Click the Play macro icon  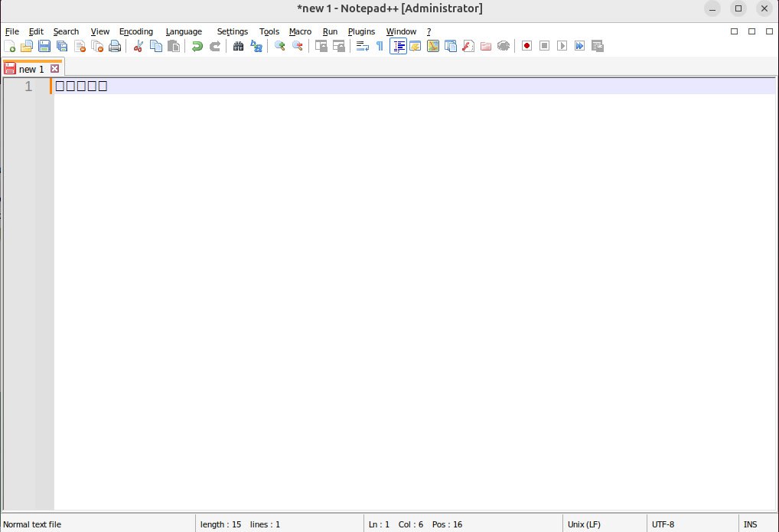(562, 46)
